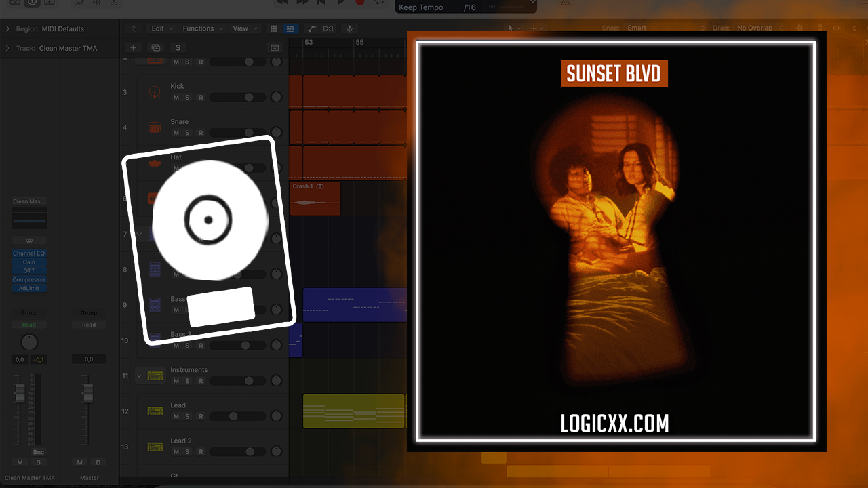
Task: Adjust the Kick track volume slider
Action: click(237, 98)
